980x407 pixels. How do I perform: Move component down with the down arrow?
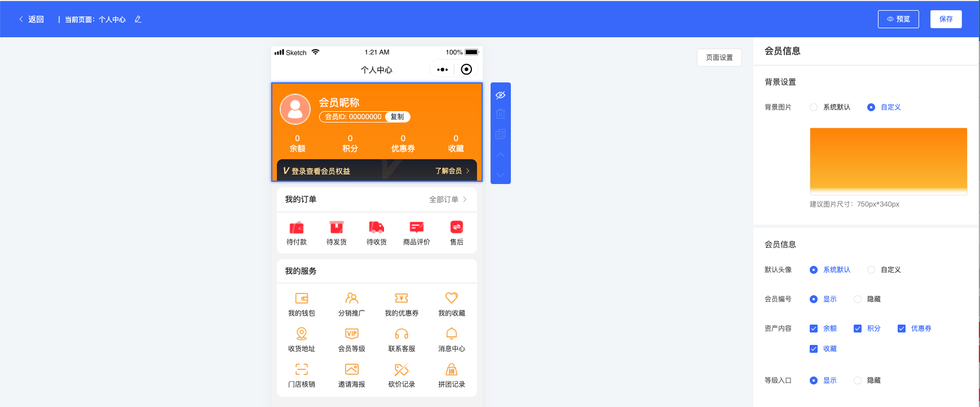click(x=500, y=174)
